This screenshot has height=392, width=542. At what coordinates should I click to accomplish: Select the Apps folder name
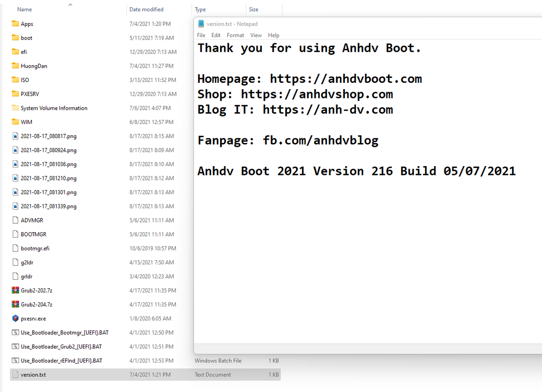click(27, 24)
